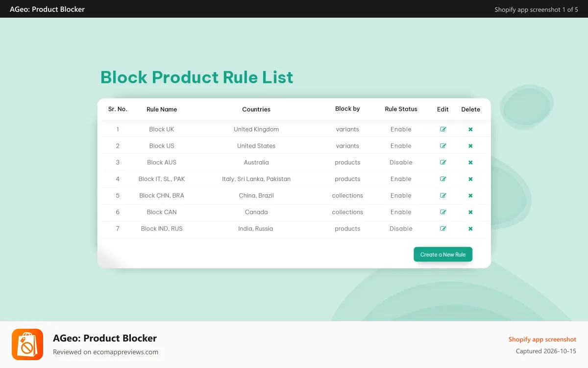Click the AGeo: Product Blocker top bar title
The height and width of the screenshot is (368, 588).
(x=47, y=9)
